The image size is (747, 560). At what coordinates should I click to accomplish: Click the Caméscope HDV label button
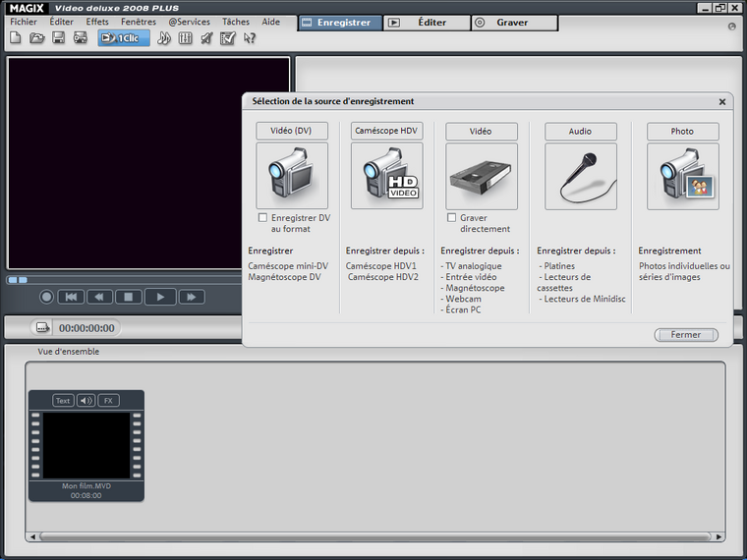[x=387, y=131]
